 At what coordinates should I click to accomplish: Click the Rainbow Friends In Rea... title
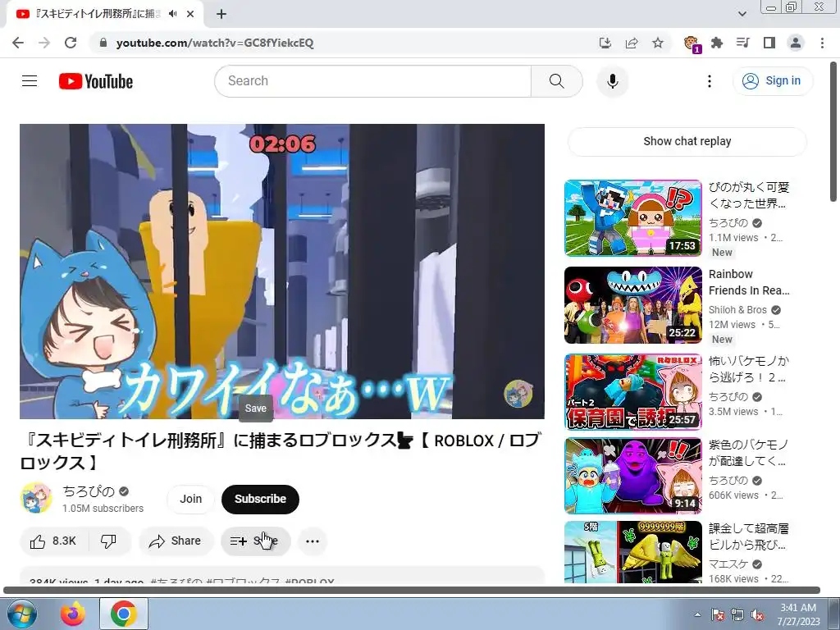(749, 282)
